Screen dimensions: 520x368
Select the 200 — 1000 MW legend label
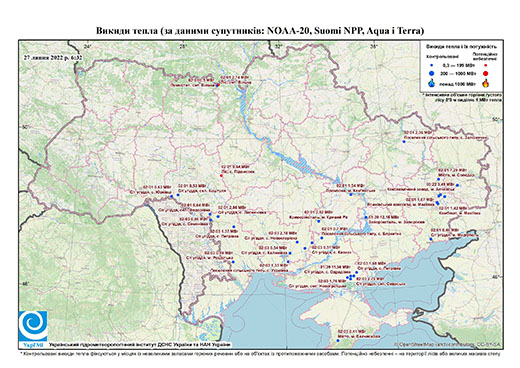coord(459,73)
